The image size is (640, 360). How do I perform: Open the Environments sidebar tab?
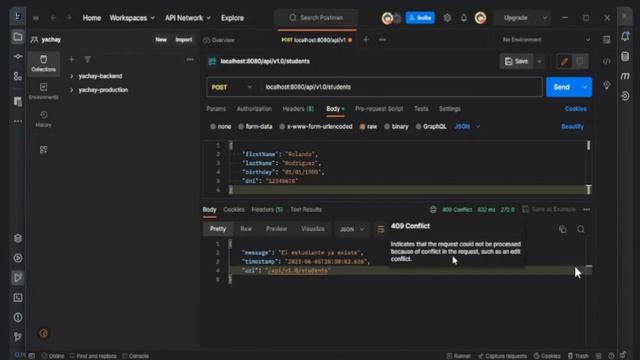(43, 91)
